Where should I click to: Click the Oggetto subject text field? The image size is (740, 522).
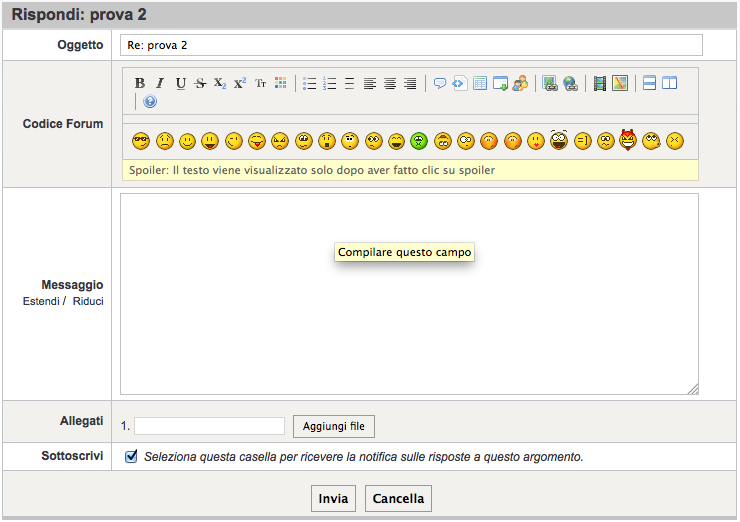[410, 45]
